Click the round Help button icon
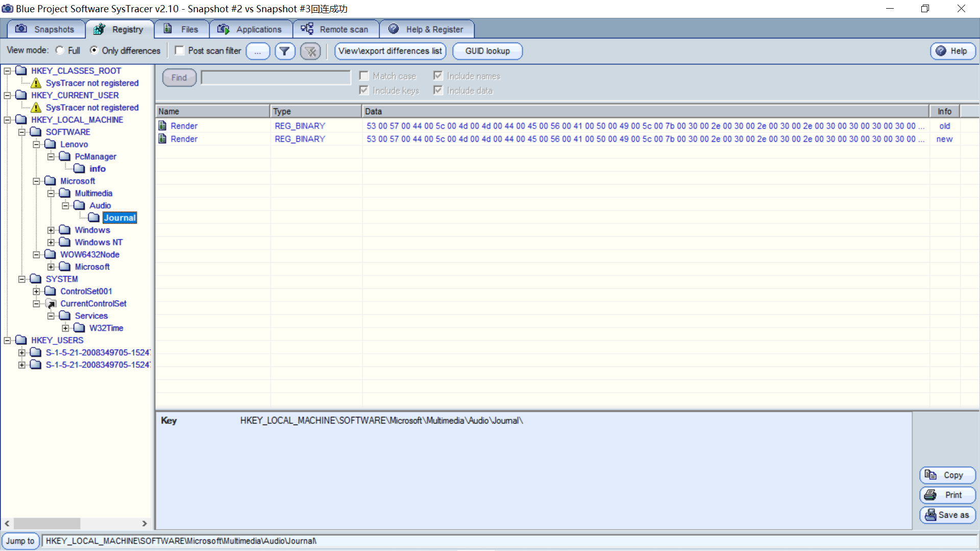This screenshot has height=551, width=980. coord(941,51)
